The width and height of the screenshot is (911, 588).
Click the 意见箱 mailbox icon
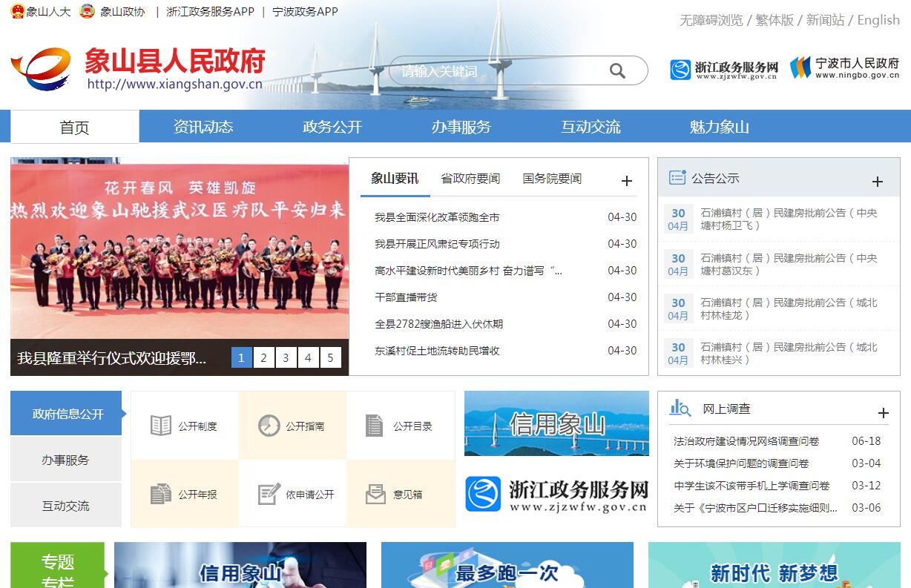[376, 494]
